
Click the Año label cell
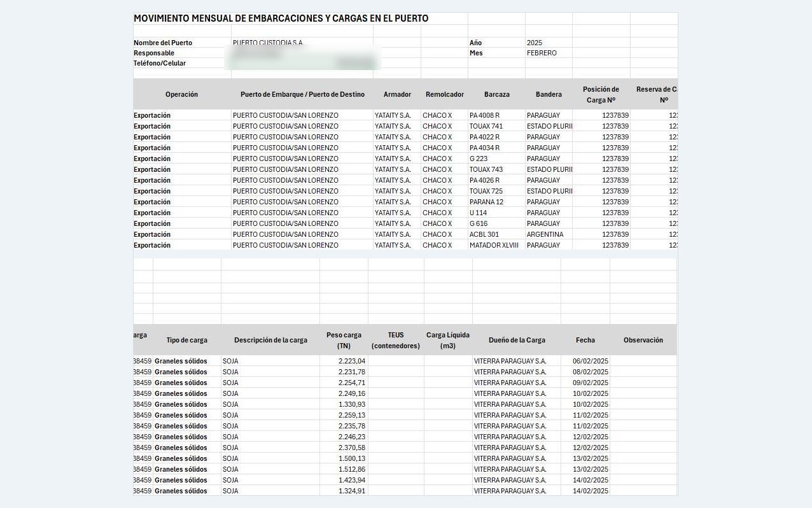475,43
